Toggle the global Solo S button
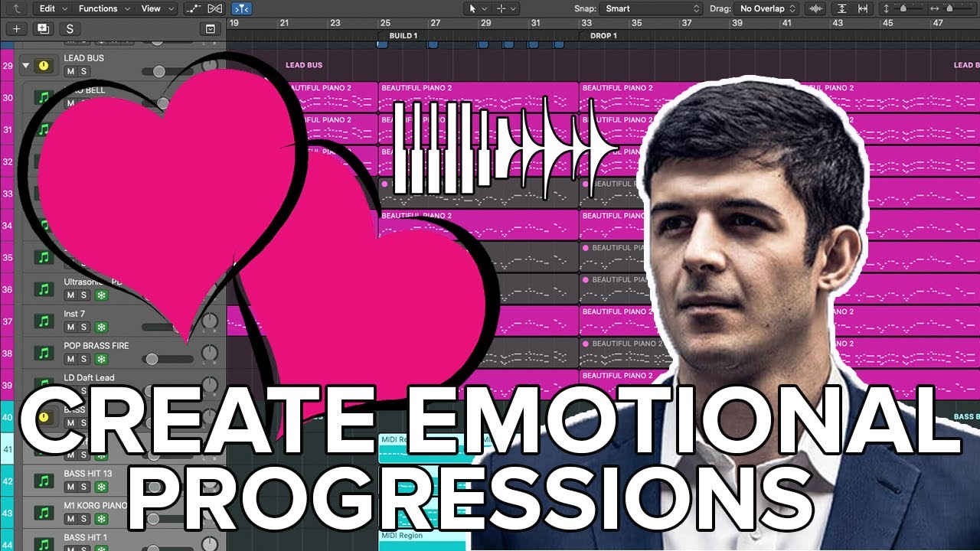 coord(70,29)
